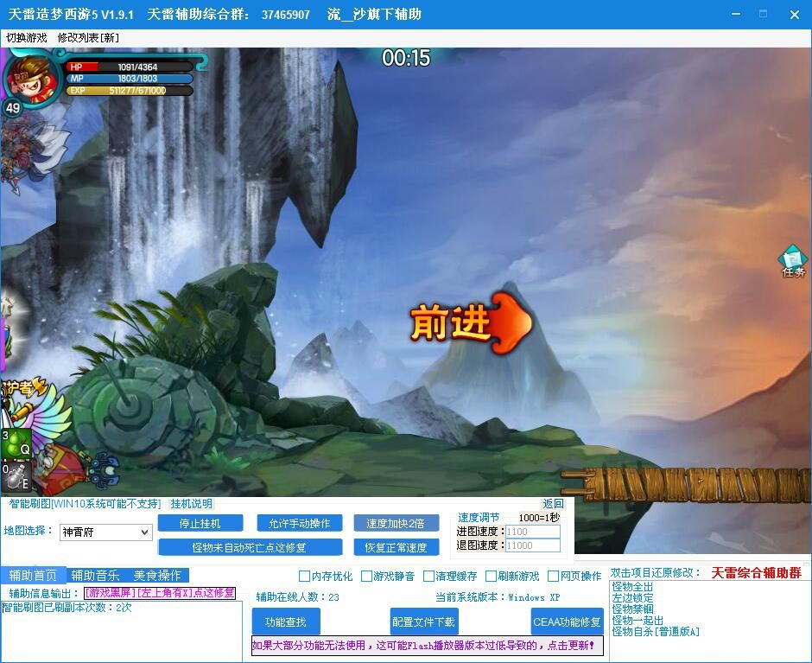This screenshot has height=663, width=812.
Task: Click the 当前系统版本 Windows XP text
Action: point(498,597)
